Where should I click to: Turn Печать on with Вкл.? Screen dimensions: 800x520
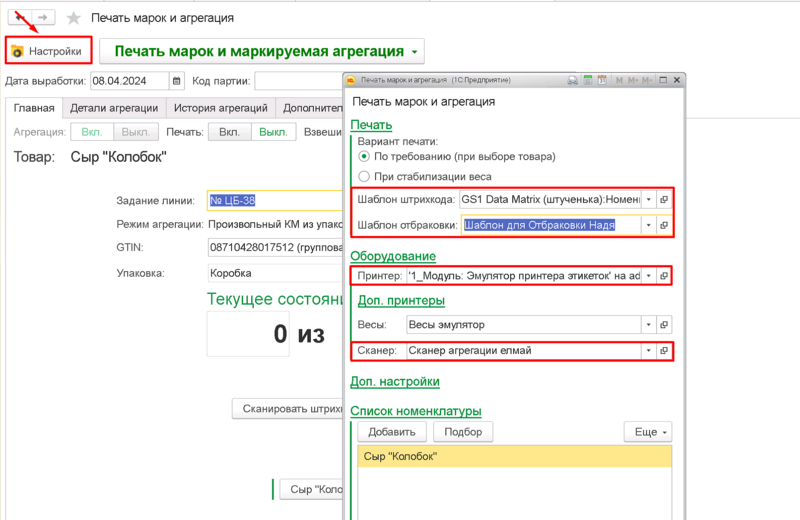(230, 132)
